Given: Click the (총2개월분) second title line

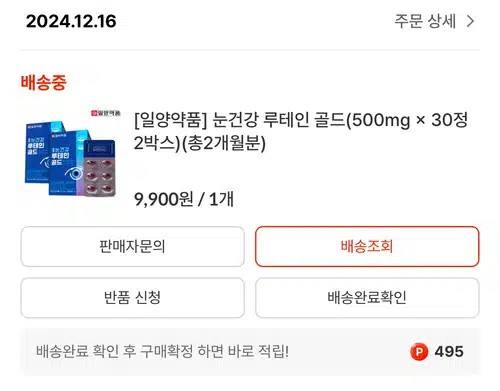Looking at the screenshot, I should 200,143.
